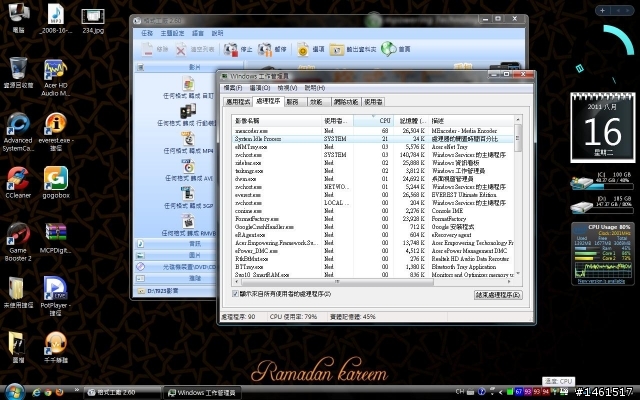Choose All to Mobile Device conversion icon
Viewport: 640px width, 400px height.
tap(188, 111)
